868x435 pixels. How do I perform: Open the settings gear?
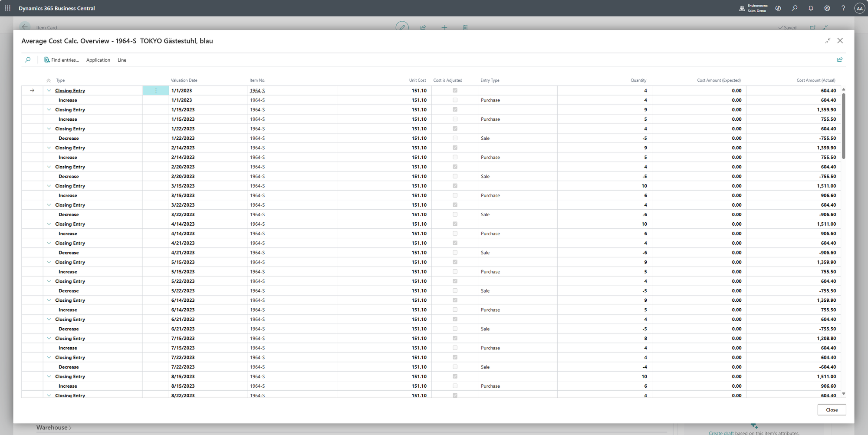tap(827, 8)
